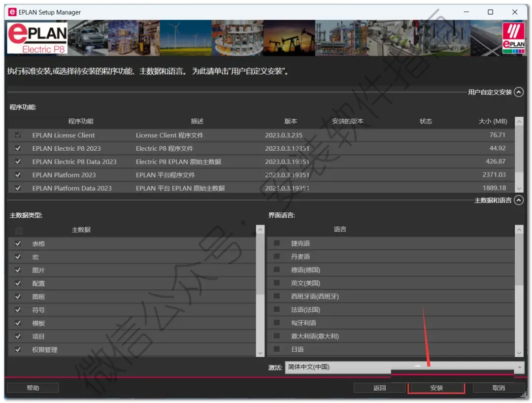This screenshot has height=403, width=532.
Task: Uncheck EPLAN Electric P8 Data 2023
Action: coord(18,162)
